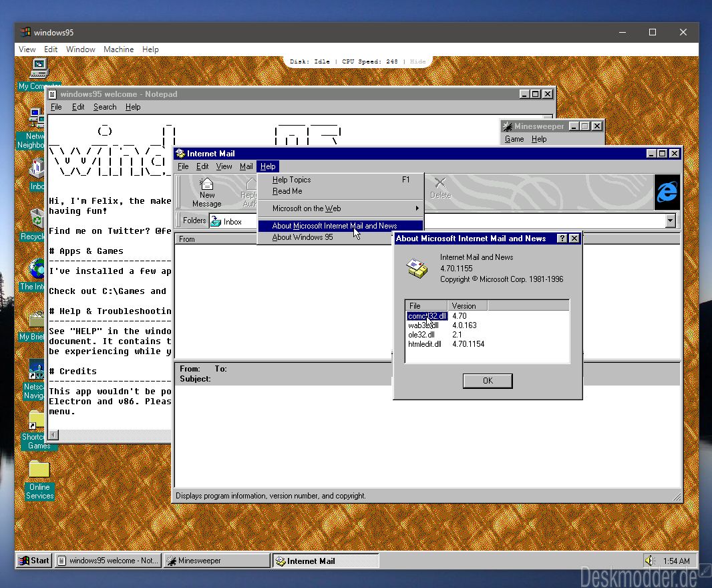The width and height of the screenshot is (712, 588).
Task: Select About Microsoft Internet Mail and News
Action: (341, 226)
